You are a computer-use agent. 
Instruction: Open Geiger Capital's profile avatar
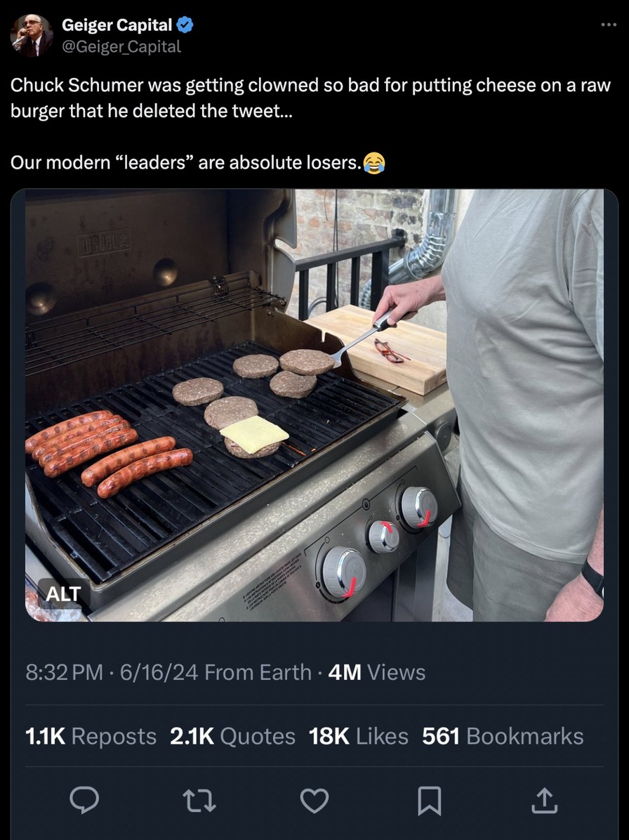(32, 35)
